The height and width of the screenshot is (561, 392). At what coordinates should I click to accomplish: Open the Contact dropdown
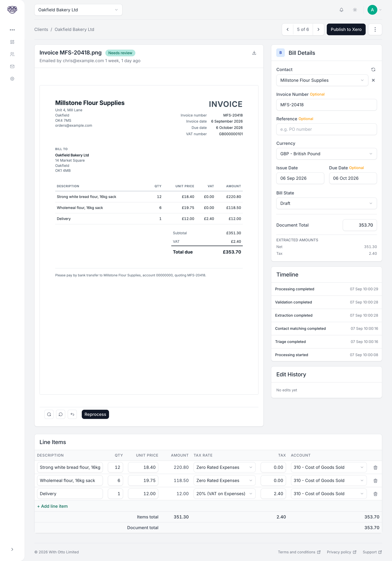coord(322,80)
